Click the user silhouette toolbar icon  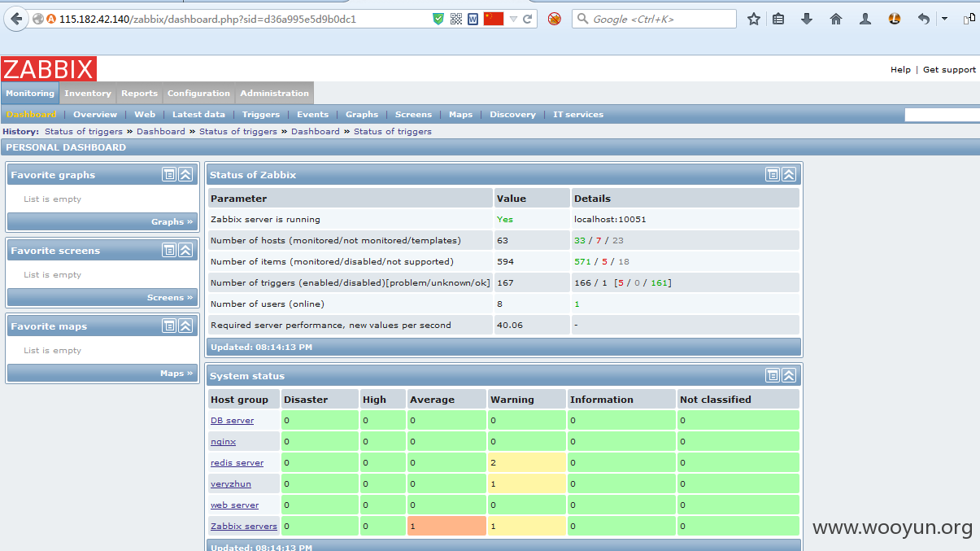[865, 19]
